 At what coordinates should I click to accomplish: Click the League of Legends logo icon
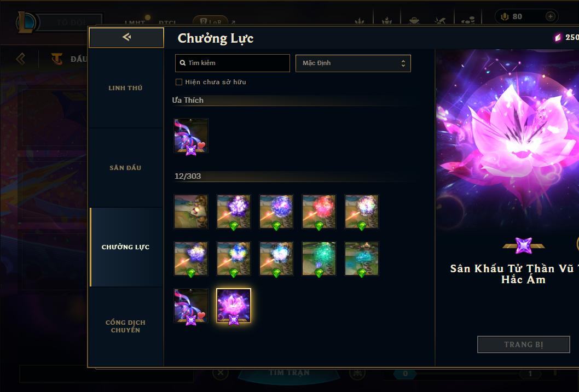[26, 22]
